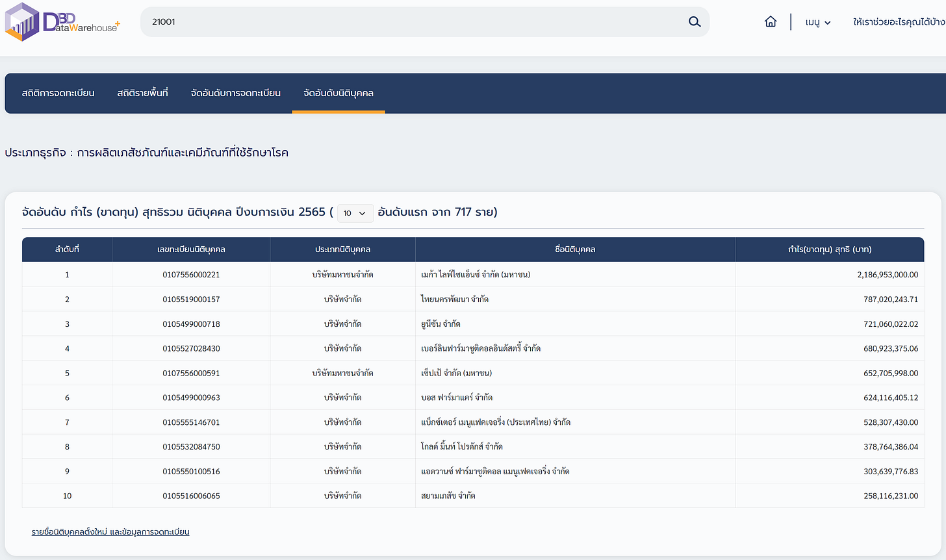Click profit value 624,116,405.12
946x560 pixels.
[891, 398]
